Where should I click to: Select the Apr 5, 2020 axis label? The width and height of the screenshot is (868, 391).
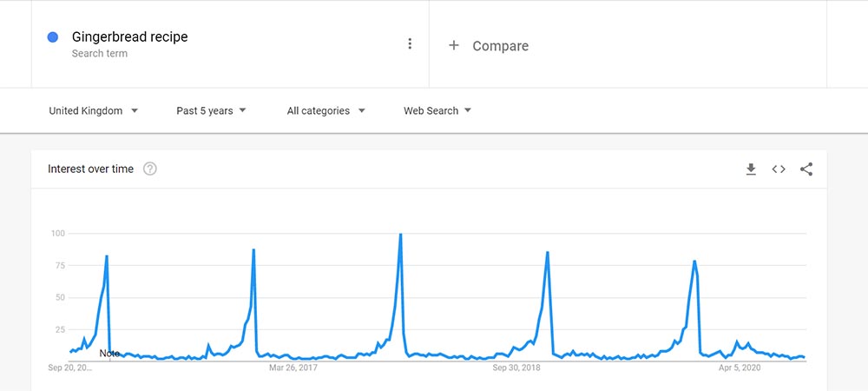click(x=740, y=368)
